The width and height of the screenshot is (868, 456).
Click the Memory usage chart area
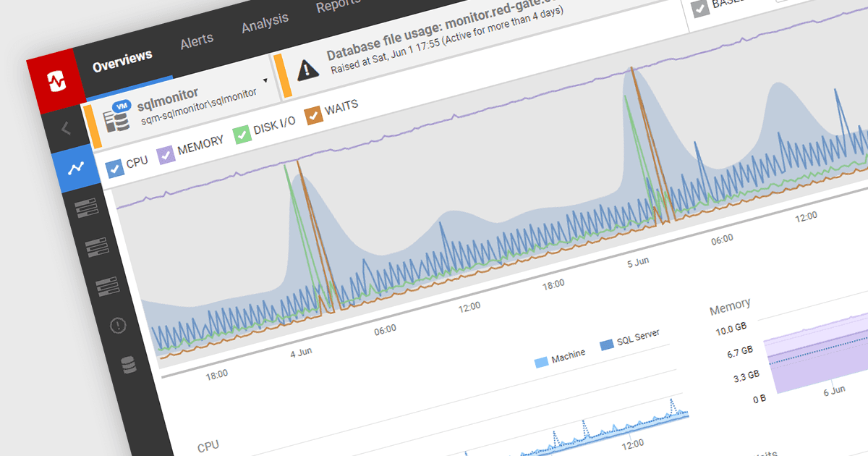(817, 355)
